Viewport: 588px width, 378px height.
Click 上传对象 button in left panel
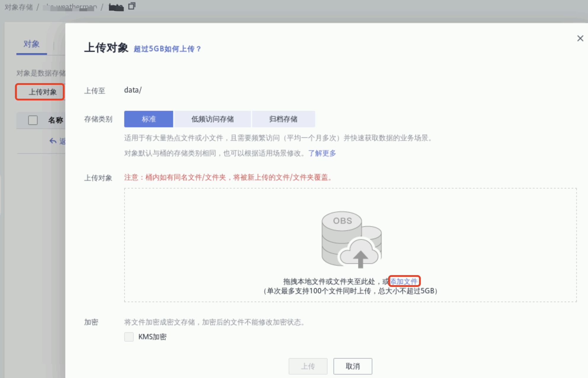(42, 92)
